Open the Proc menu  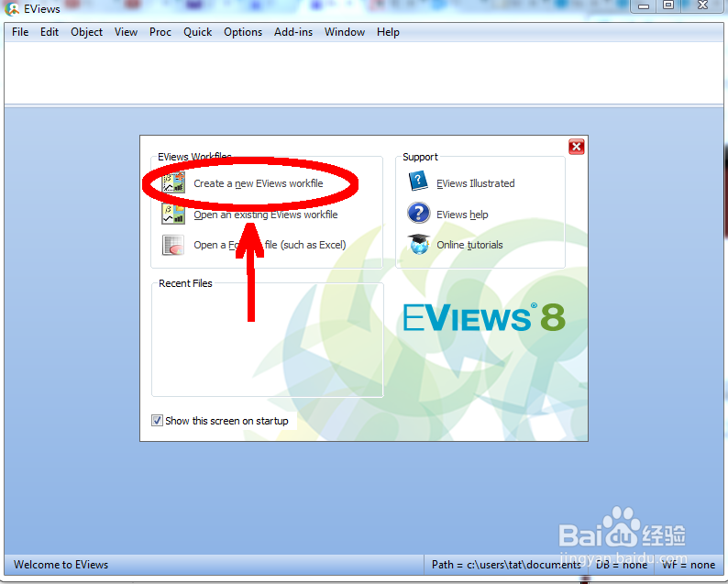[x=160, y=32]
